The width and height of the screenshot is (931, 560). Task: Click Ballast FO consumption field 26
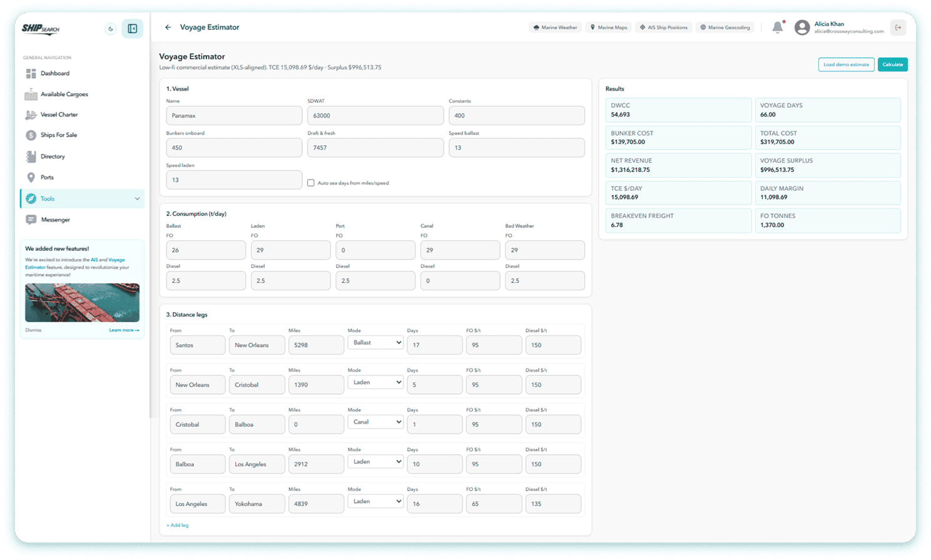(206, 250)
